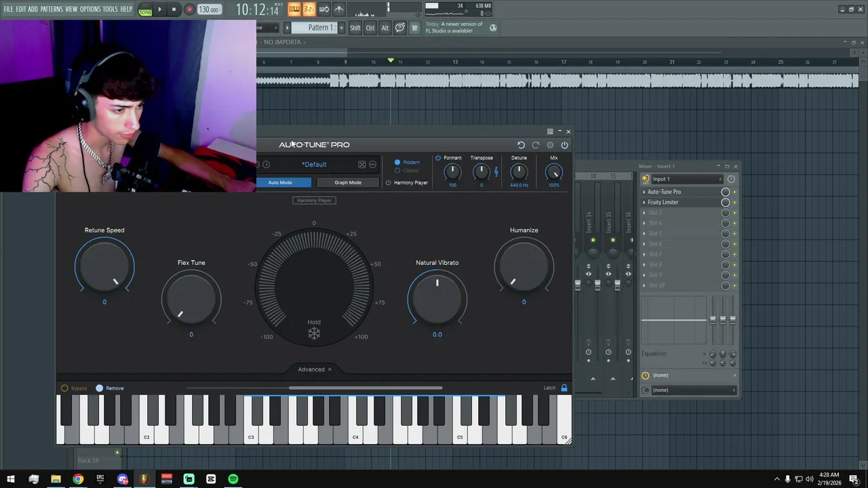
Task: Switch to Graph Mode tab
Action: click(x=348, y=182)
